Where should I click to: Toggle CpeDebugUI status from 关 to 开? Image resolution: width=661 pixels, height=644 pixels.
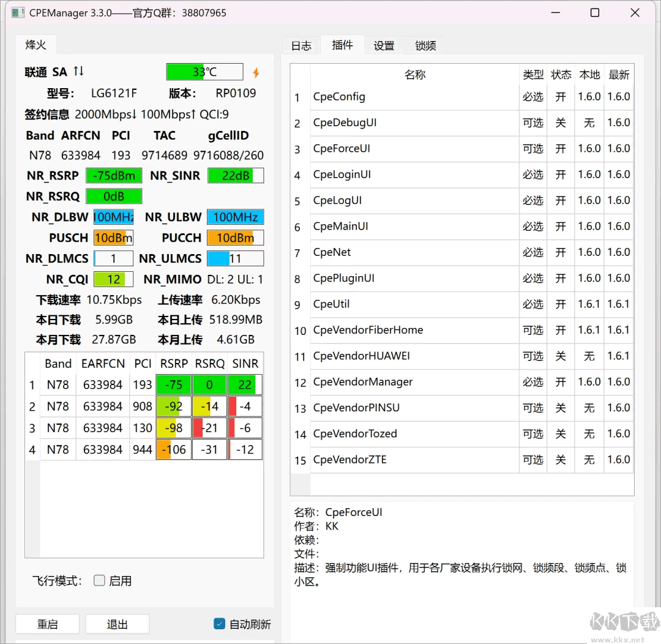[560, 122]
